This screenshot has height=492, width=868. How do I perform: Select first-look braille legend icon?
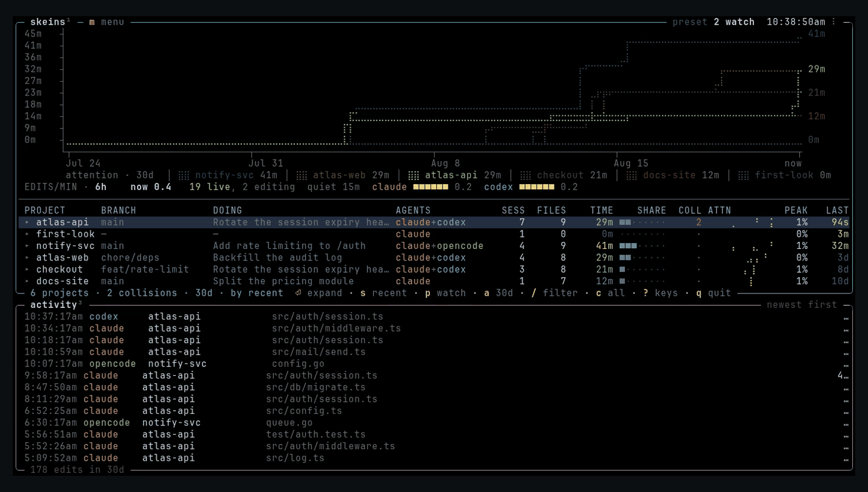click(744, 175)
